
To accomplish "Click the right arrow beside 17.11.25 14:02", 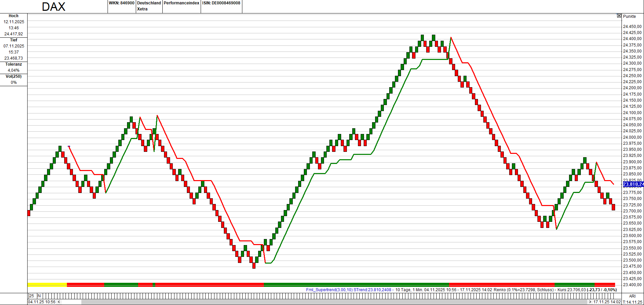I will click(590, 302).
